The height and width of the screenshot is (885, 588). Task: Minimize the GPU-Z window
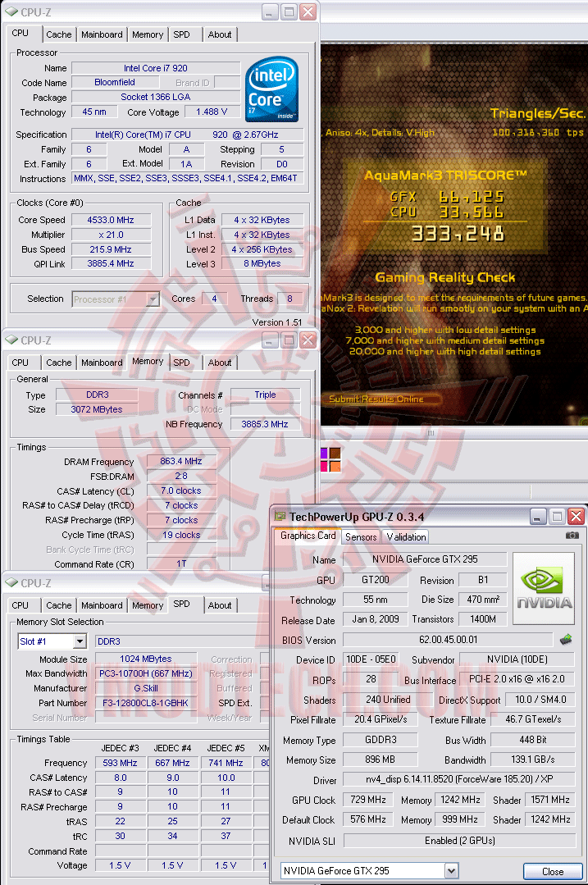pos(537,516)
